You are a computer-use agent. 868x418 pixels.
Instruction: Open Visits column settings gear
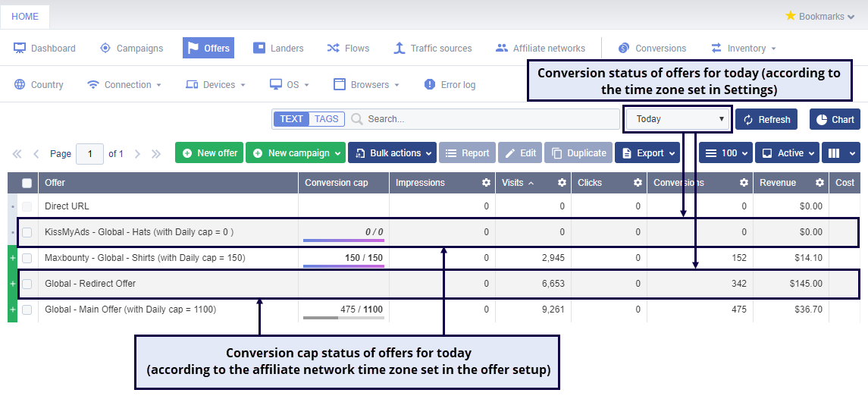pos(562,183)
